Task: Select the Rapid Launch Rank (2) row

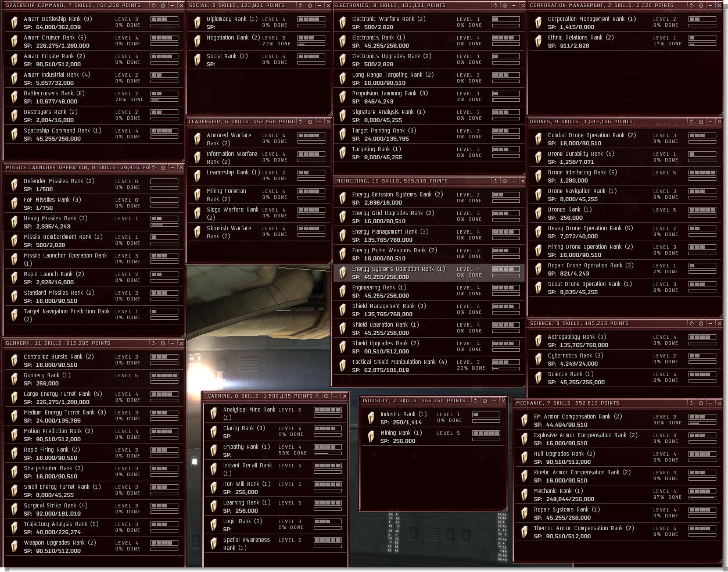Action: 94,278
